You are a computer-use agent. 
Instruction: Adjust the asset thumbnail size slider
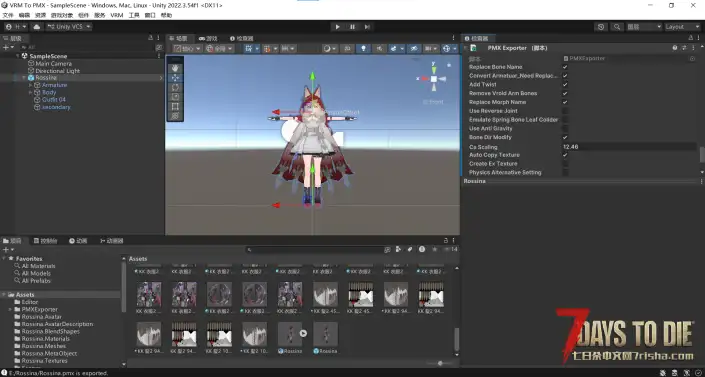[440, 363]
